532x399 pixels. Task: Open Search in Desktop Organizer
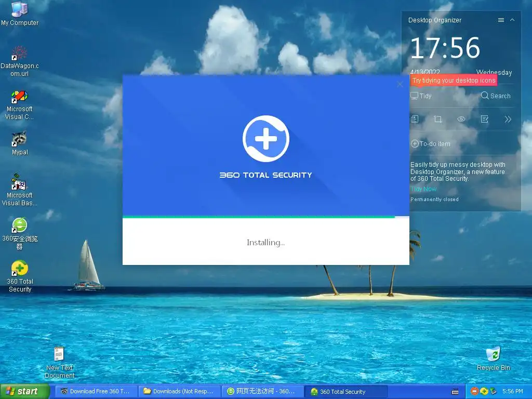(x=496, y=96)
